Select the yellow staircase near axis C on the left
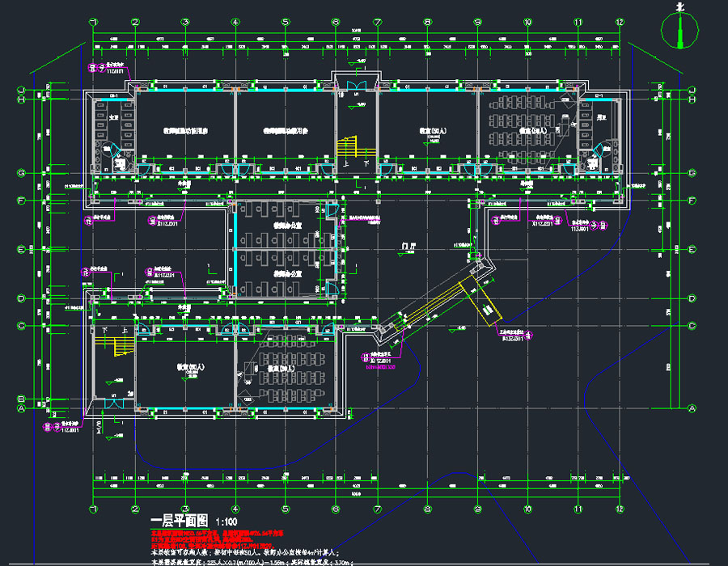 (x=115, y=345)
